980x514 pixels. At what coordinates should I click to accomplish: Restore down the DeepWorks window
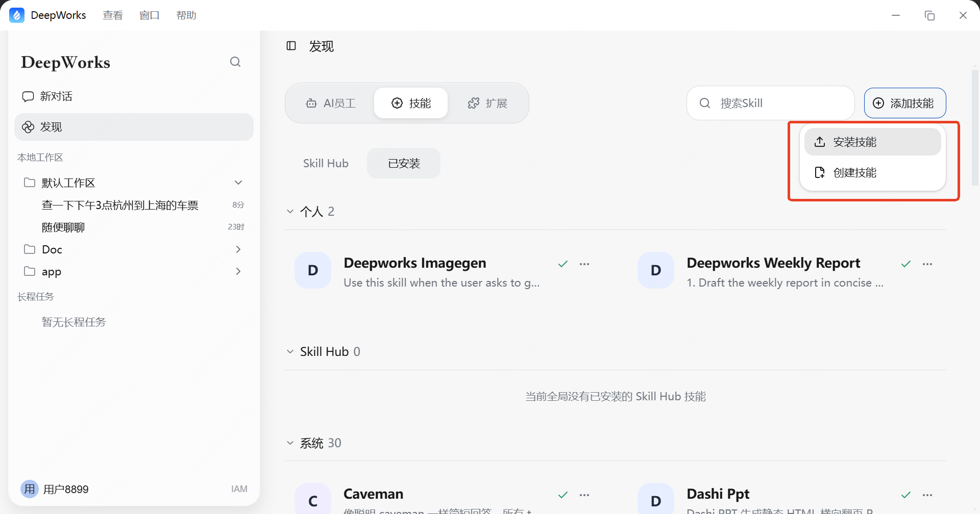929,15
